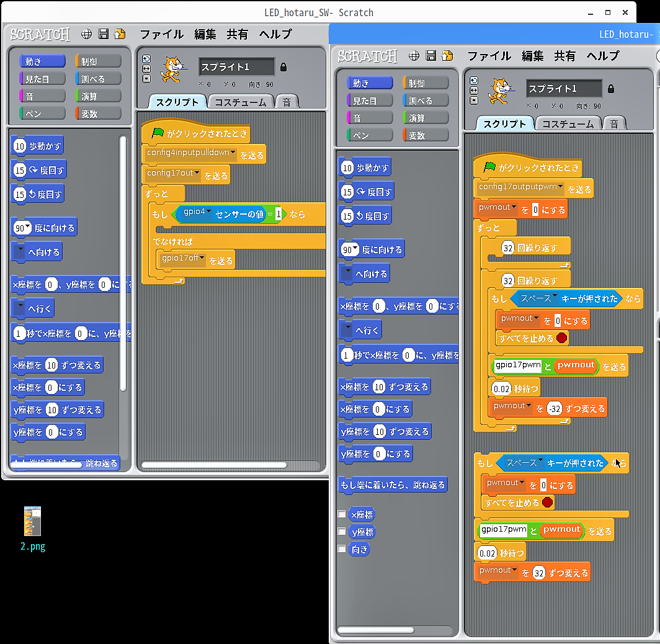Image resolution: width=660 pixels, height=644 pixels.
Task: Click the share project icon in LED_hotaru_SW window
Action: coord(120,34)
